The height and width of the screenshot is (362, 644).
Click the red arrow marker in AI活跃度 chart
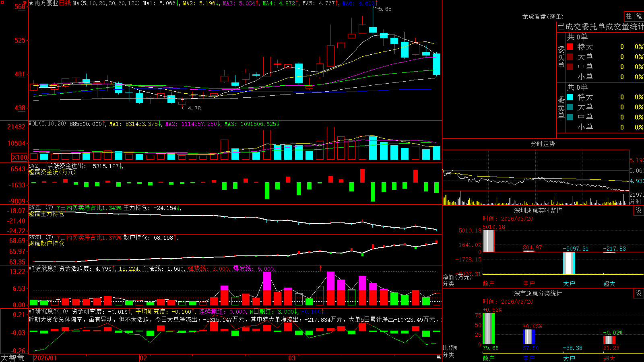[x=321, y=268]
